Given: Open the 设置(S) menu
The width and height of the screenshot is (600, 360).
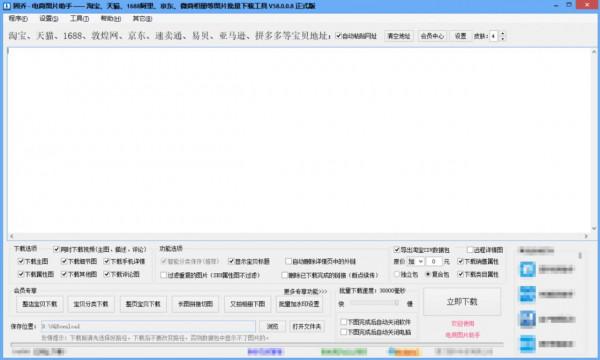Looking at the screenshot, I should (49, 18).
